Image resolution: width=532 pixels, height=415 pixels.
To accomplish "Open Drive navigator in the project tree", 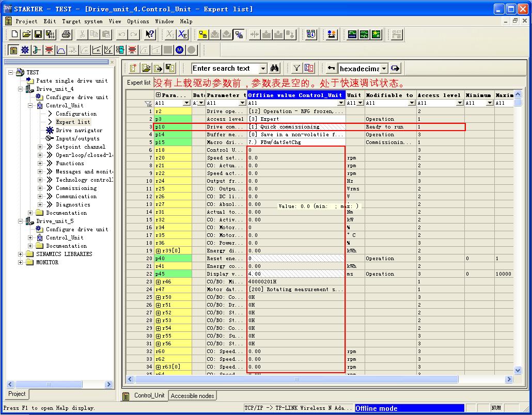I will click(79, 130).
